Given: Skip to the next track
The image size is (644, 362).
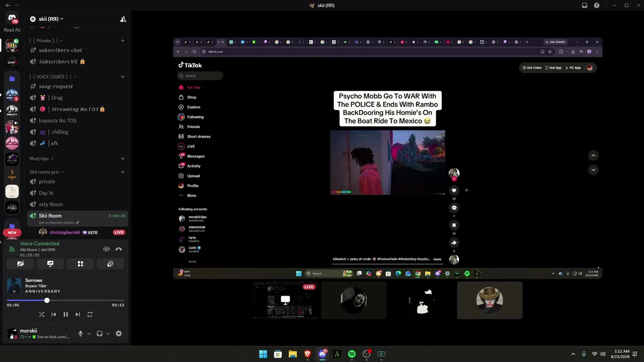Looking at the screenshot, I should click(77, 315).
